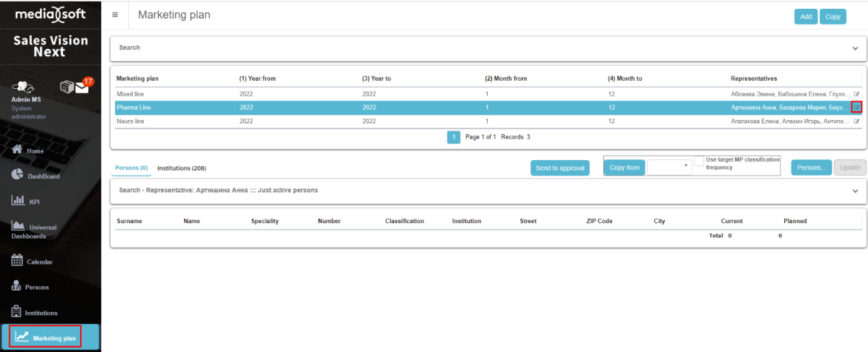Select the Persons (0) tab
Image resolution: width=868 pixels, height=352 pixels.
131,168
